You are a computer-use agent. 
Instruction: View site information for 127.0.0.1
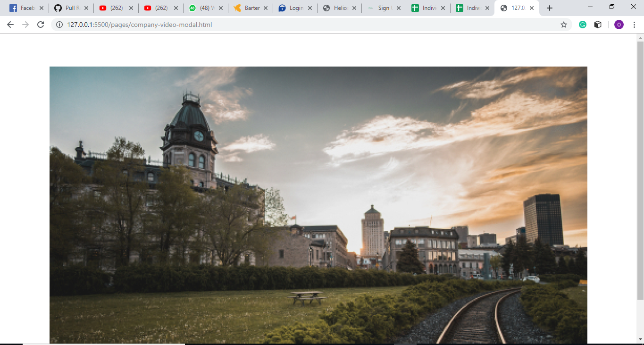click(59, 25)
